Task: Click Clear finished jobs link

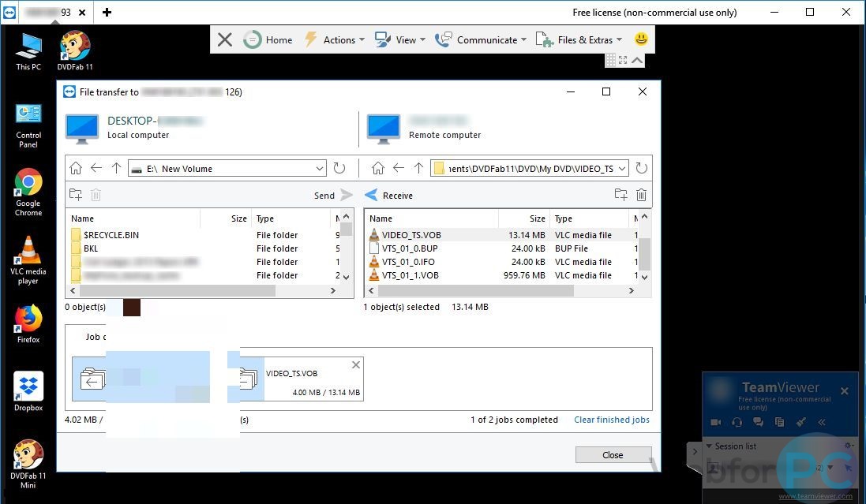Action: 611,420
